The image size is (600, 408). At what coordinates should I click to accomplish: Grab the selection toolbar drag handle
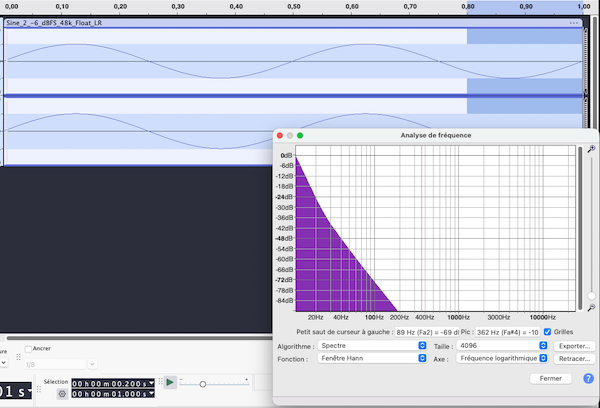tap(39, 390)
